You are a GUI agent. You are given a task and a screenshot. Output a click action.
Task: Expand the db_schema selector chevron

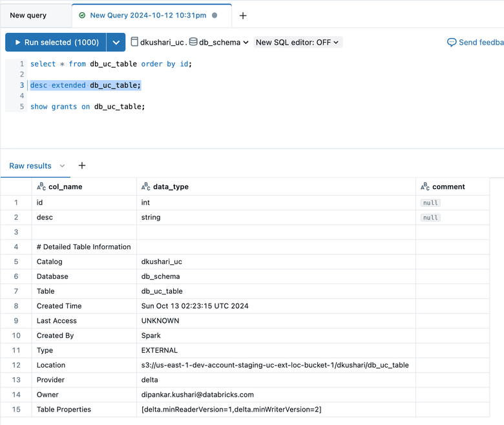(246, 43)
